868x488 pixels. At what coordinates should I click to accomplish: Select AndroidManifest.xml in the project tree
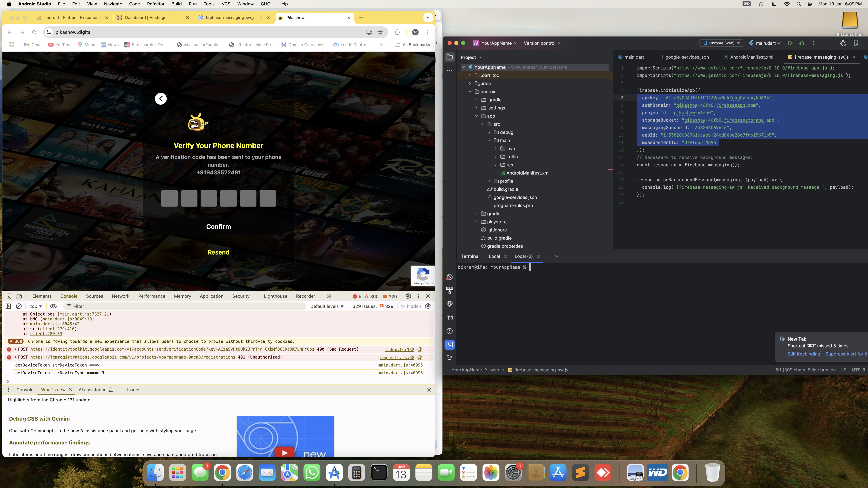click(527, 173)
